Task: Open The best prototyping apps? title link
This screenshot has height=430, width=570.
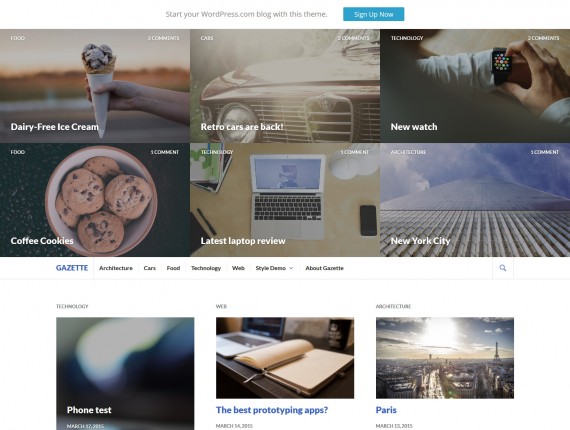Action: [272, 410]
